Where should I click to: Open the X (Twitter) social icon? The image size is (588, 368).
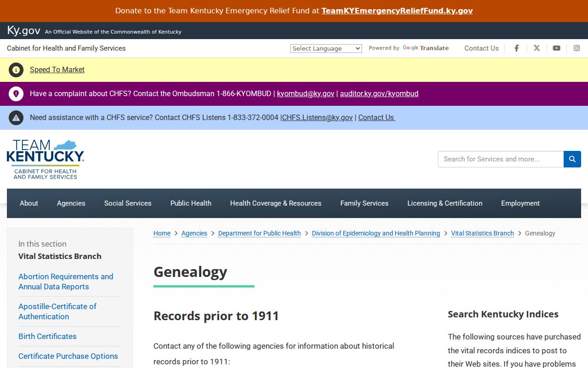pyautogui.click(x=537, y=48)
